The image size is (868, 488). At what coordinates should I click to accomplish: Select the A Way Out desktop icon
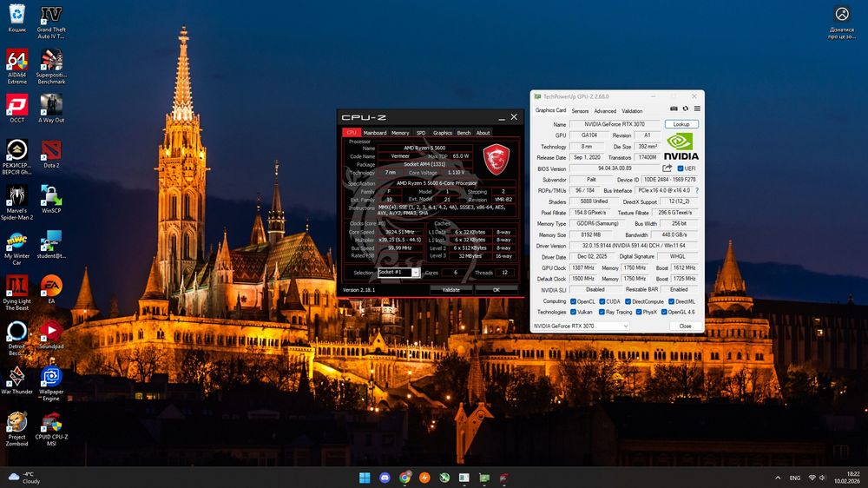point(51,109)
